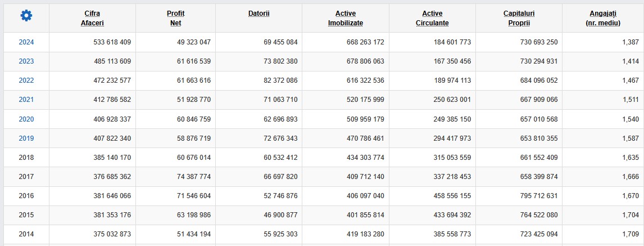Click the Profit Net column header
644x246 pixels.
point(175,19)
